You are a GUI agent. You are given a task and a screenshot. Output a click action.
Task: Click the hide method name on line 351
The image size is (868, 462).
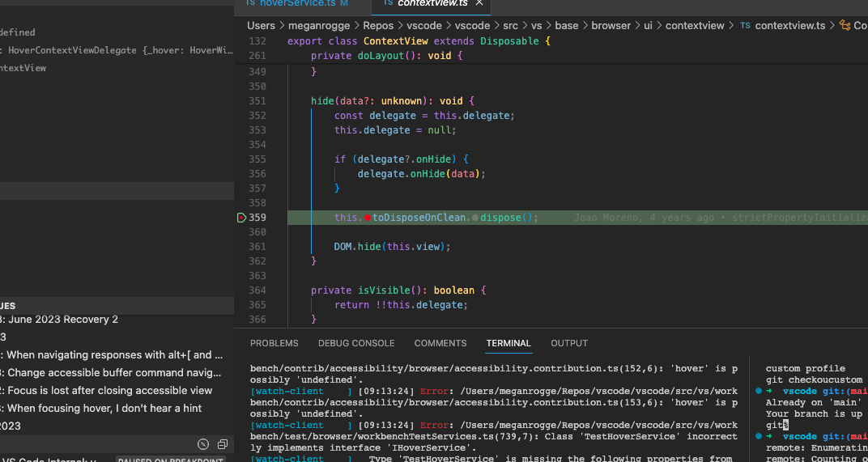coord(322,101)
